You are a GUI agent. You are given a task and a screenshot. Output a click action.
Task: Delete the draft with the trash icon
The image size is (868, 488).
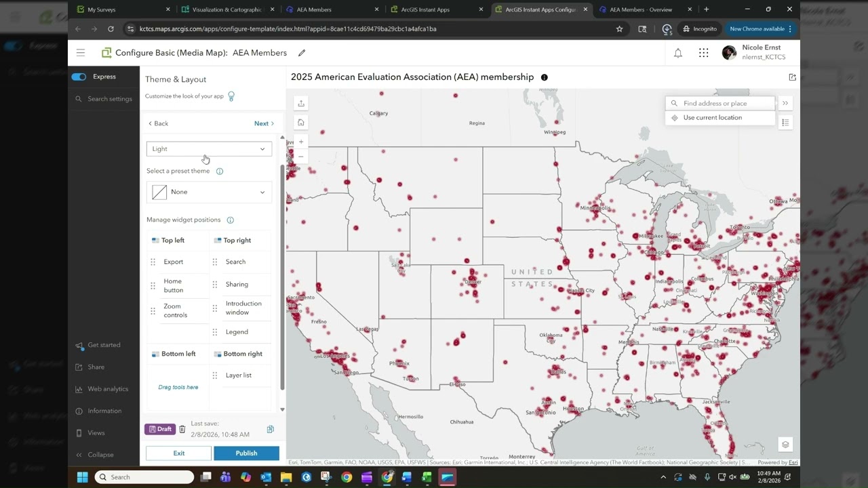tap(182, 429)
